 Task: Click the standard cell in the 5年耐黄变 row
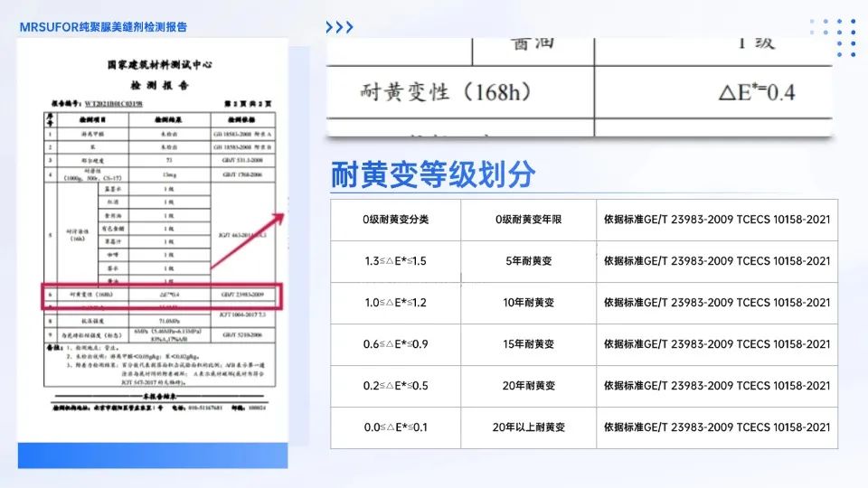[x=717, y=261]
